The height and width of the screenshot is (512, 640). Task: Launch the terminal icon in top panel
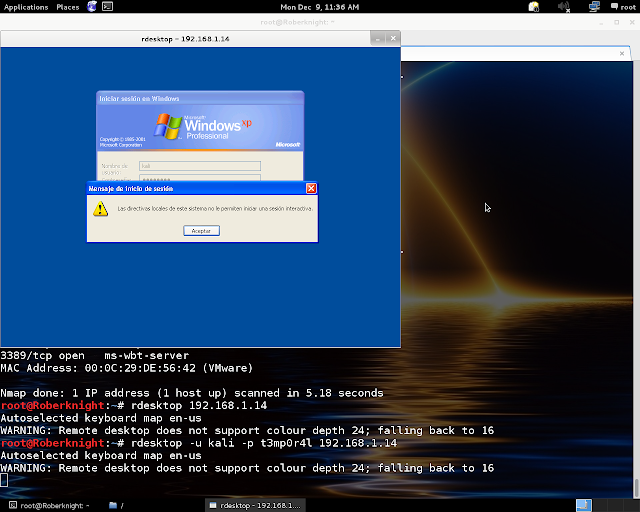(107, 7)
